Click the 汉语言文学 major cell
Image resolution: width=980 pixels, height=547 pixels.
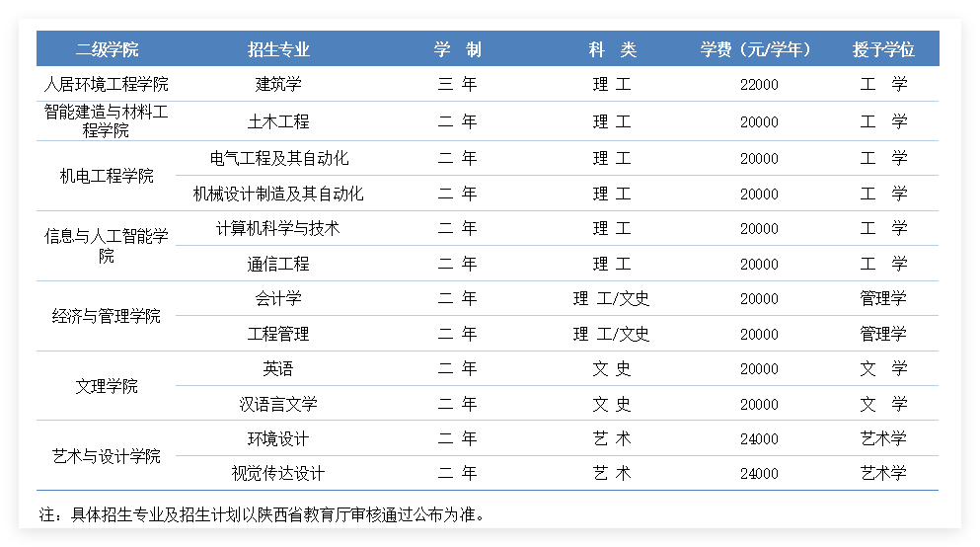click(278, 404)
